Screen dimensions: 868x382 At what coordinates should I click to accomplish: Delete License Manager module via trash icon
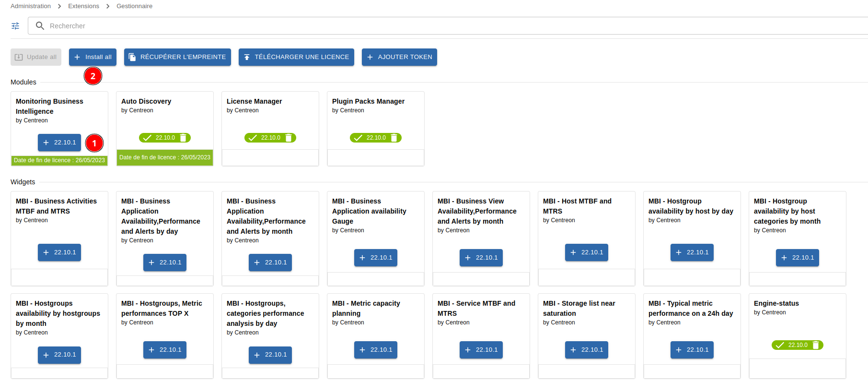click(x=289, y=138)
